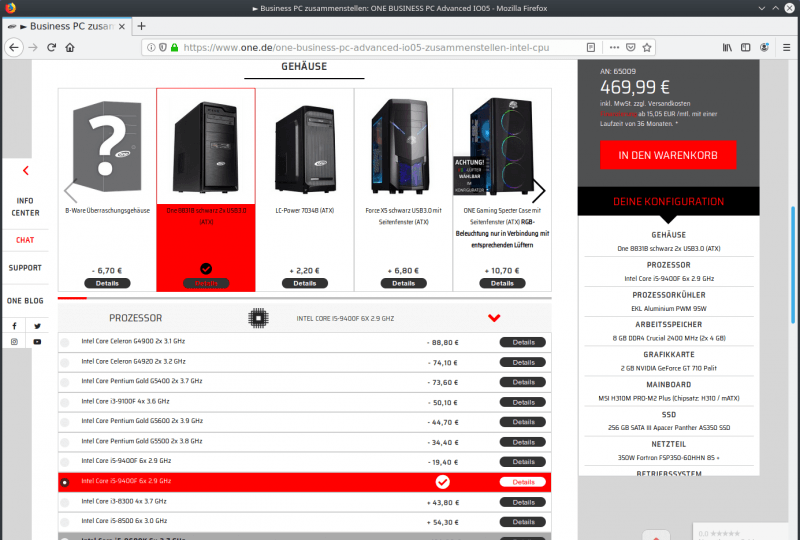
Task: Open the CHAT sidebar item
Action: 25,240
